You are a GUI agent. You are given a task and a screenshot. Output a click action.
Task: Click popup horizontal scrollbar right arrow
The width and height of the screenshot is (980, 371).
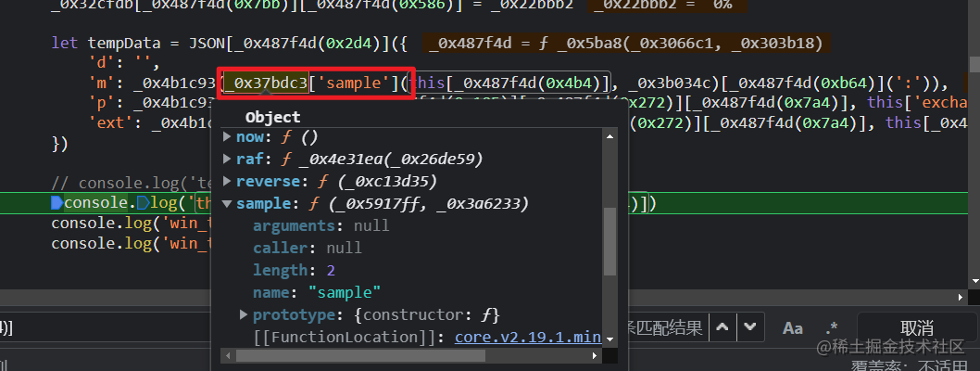[596, 354]
